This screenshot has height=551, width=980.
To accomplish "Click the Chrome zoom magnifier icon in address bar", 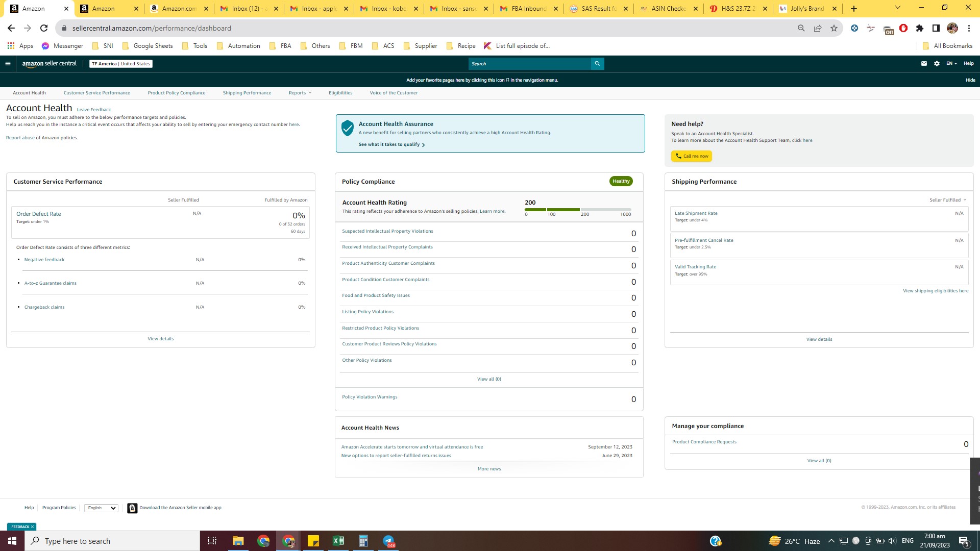I will tap(801, 28).
